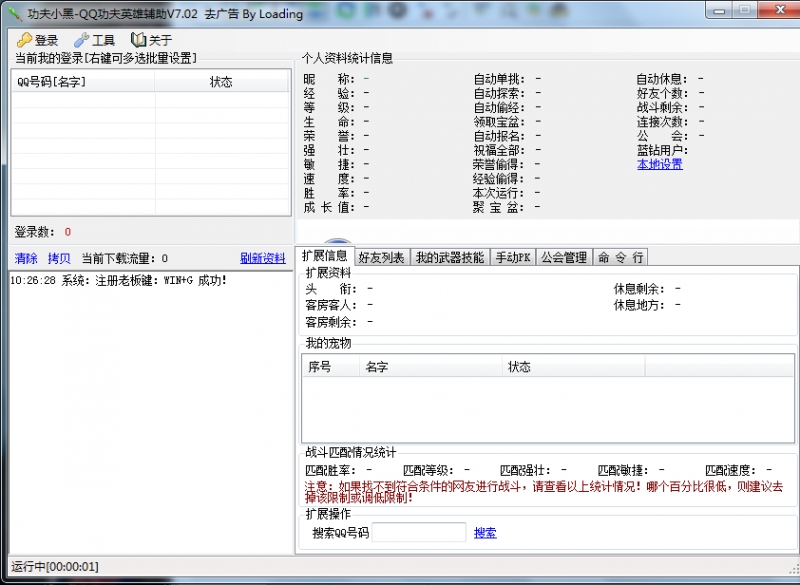Switch to the 命令行 tab
This screenshot has width=800, height=585.
point(620,258)
